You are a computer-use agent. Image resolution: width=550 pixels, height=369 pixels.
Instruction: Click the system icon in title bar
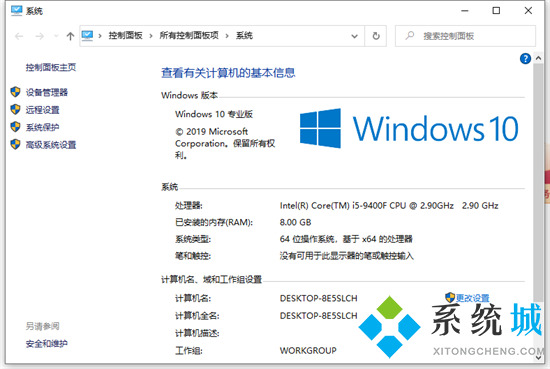16,11
